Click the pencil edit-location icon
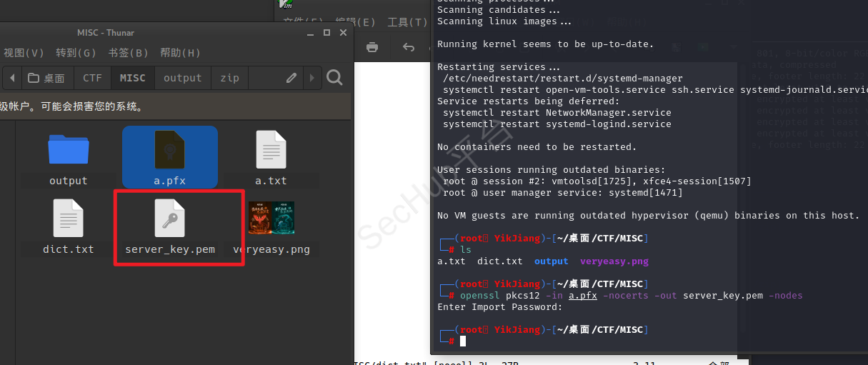The width and height of the screenshot is (868, 365). click(291, 78)
